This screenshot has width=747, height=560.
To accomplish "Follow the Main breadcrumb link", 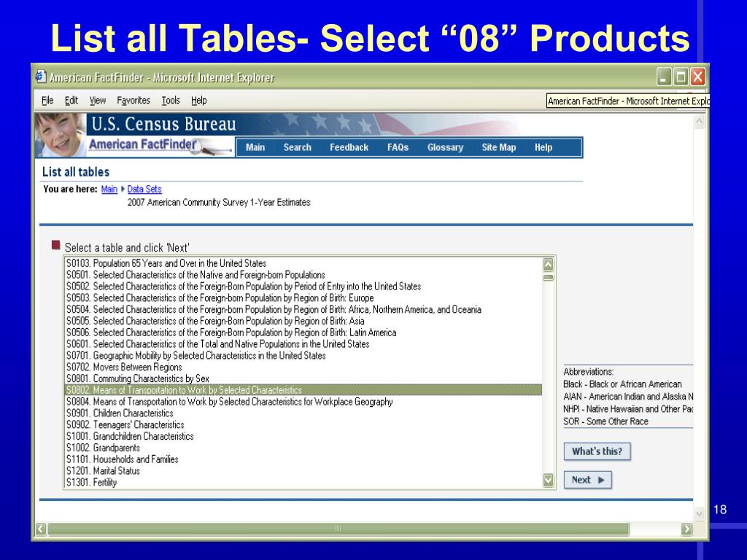I will point(109,189).
